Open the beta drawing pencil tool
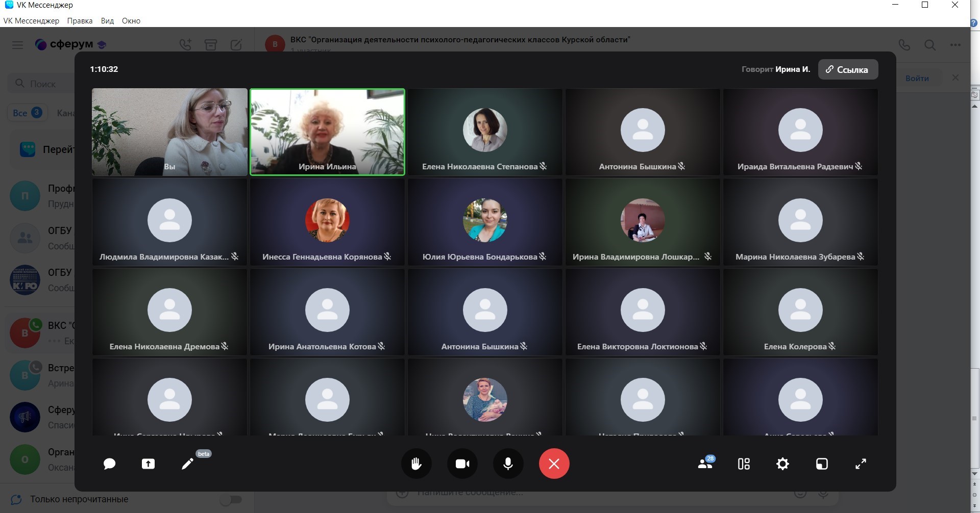Image resolution: width=980 pixels, height=513 pixels. click(187, 464)
